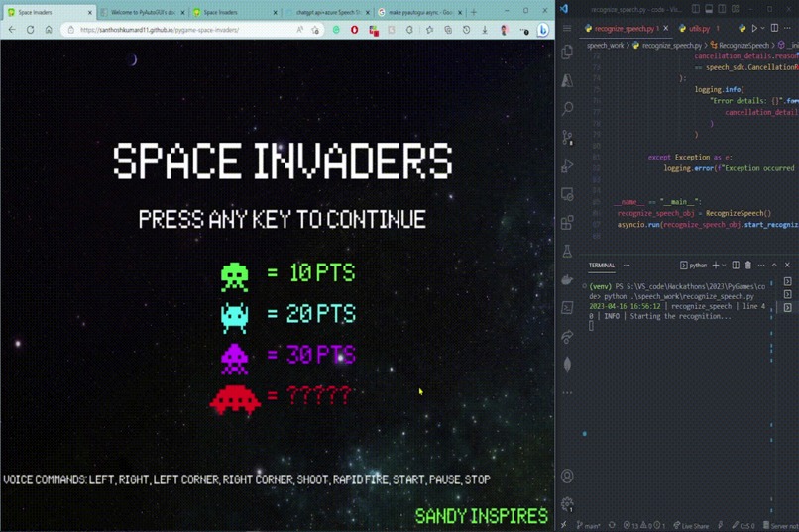Add this page to browser favorites
The width and height of the screenshot is (799, 532).
tap(315, 30)
